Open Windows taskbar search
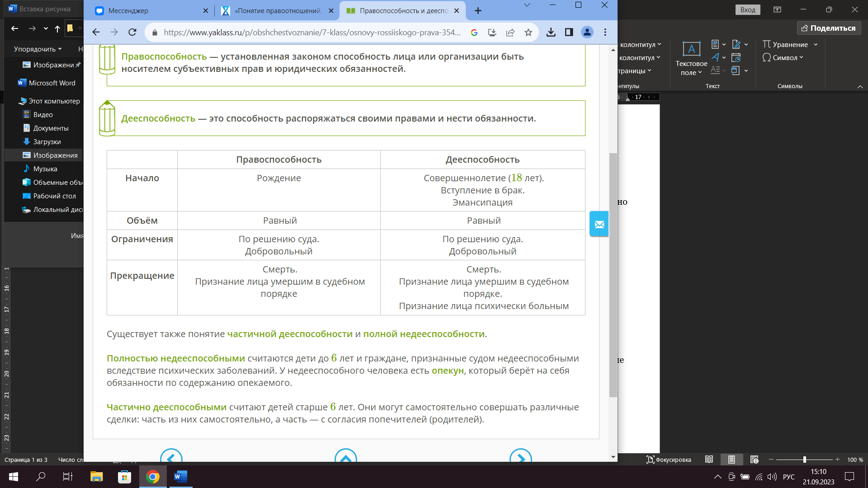Screen dimensions: 868x488 click(x=41, y=477)
